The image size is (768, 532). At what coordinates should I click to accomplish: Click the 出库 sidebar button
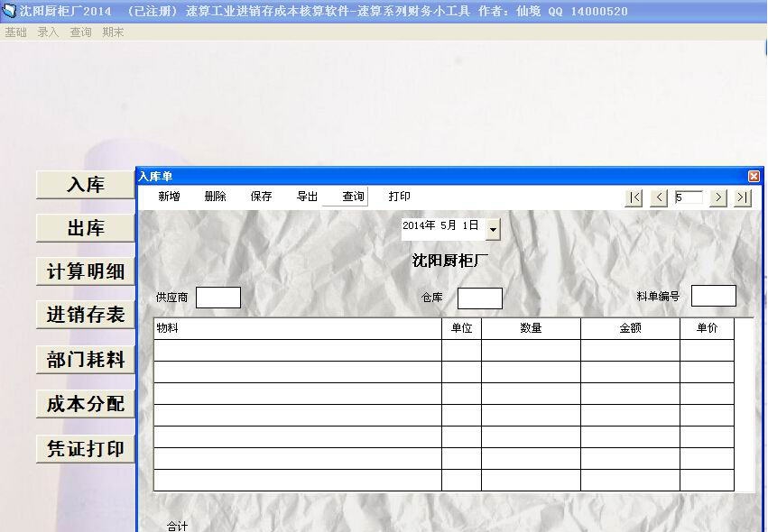(x=85, y=228)
